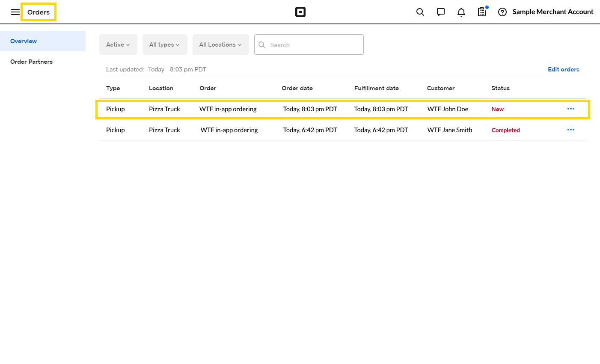The width and height of the screenshot is (600, 364).
Task: Expand the Active status filter
Action: (118, 44)
